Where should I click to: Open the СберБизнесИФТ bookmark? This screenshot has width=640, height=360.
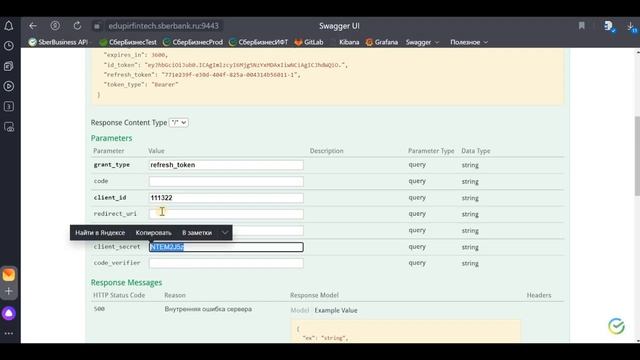(x=258, y=42)
